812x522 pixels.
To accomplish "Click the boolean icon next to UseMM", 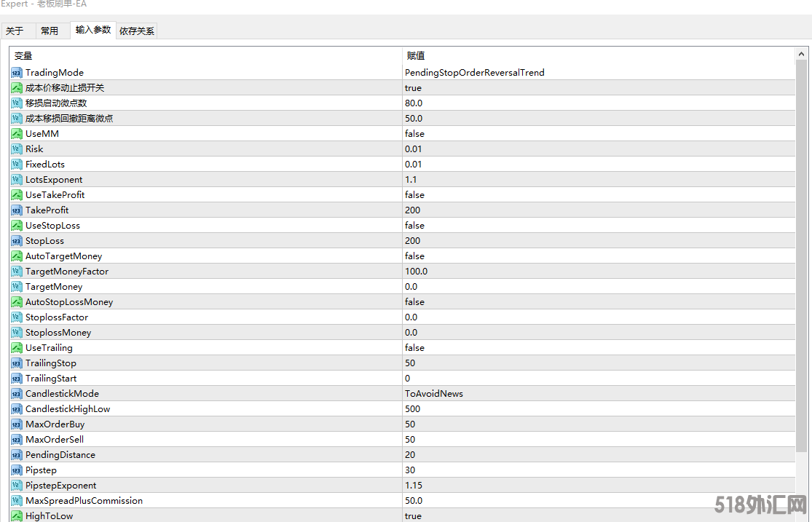I will pyautogui.click(x=17, y=134).
